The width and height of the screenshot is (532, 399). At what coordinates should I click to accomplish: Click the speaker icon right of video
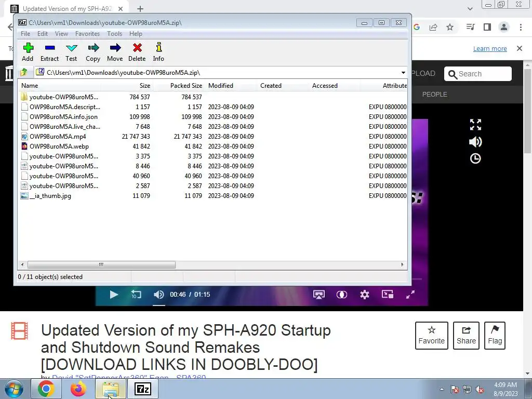coord(475,142)
